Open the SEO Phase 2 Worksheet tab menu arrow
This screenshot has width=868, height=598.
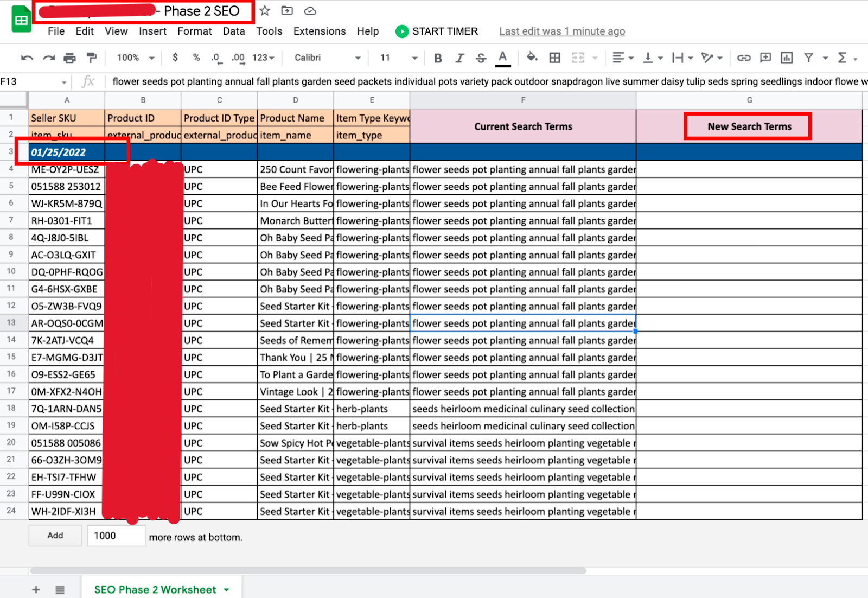pyautogui.click(x=226, y=590)
